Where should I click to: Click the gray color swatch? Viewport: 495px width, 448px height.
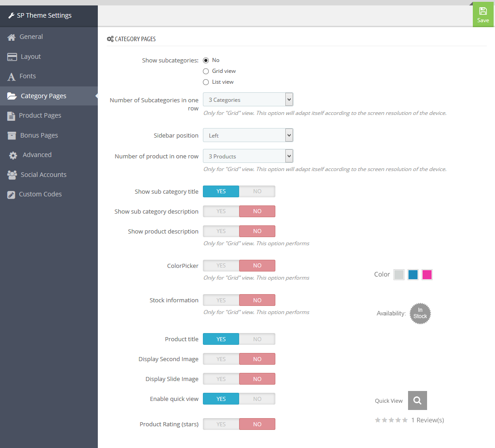pos(399,275)
